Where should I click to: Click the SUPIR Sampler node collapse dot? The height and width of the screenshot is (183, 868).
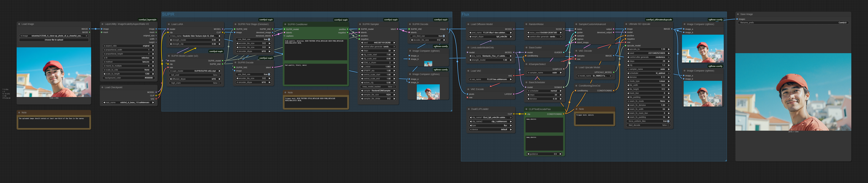click(360, 24)
